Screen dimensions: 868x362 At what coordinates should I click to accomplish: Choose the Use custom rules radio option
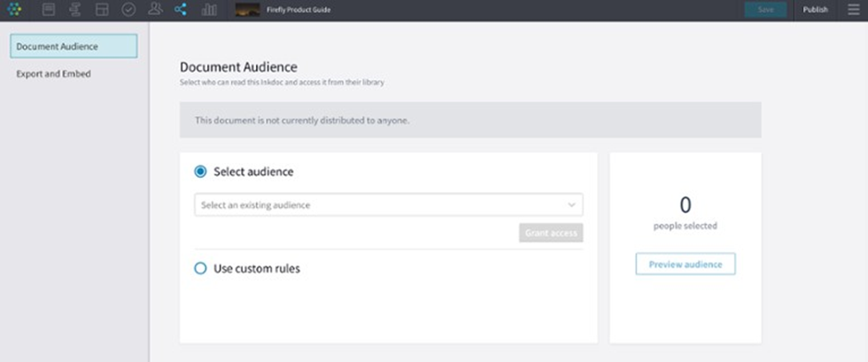200,268
